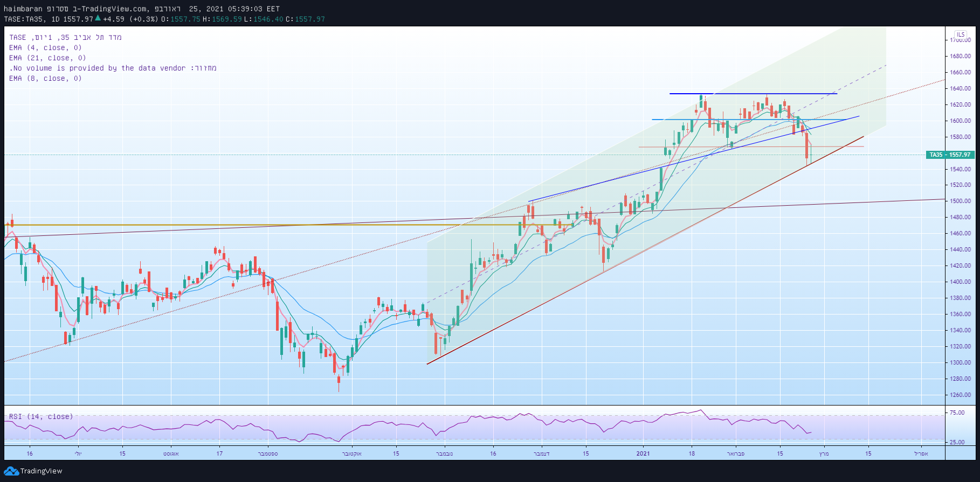Click the 1600.00 price axis label
980x482 pixels.
961,121
